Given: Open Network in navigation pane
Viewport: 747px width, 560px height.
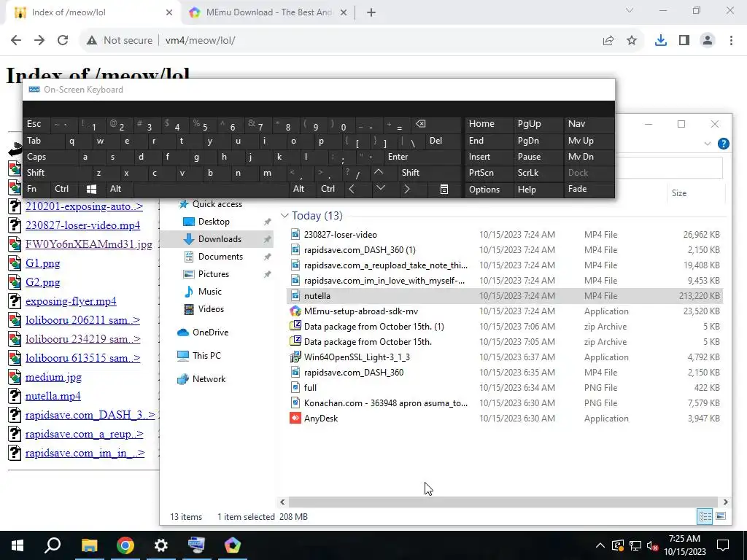Looking at the screenshot, I should 209,379.
